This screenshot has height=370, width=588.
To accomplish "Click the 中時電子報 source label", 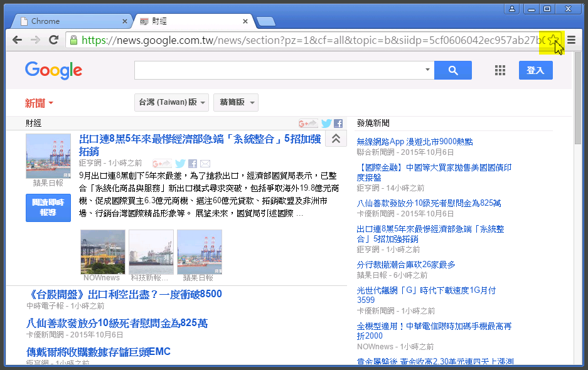I will point(45,306).
